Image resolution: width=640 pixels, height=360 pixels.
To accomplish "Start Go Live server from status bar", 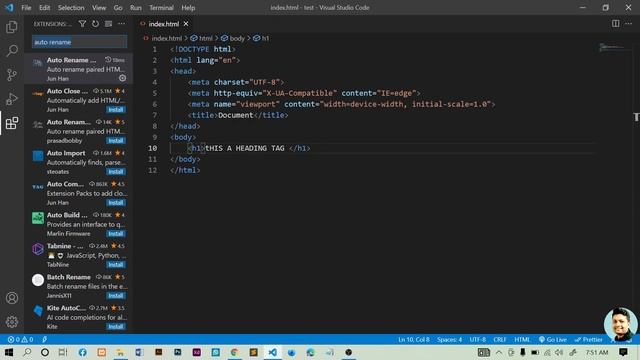I will click(553, 340).
